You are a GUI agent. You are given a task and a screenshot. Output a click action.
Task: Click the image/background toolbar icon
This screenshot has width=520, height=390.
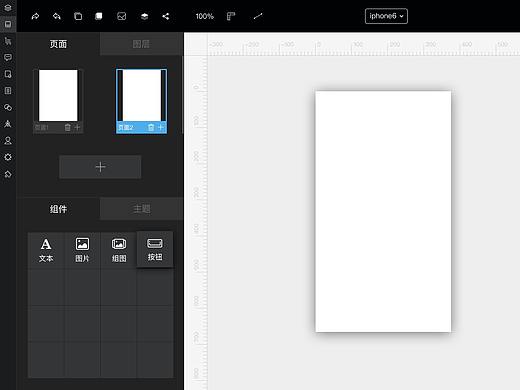[x=122, y=16]
